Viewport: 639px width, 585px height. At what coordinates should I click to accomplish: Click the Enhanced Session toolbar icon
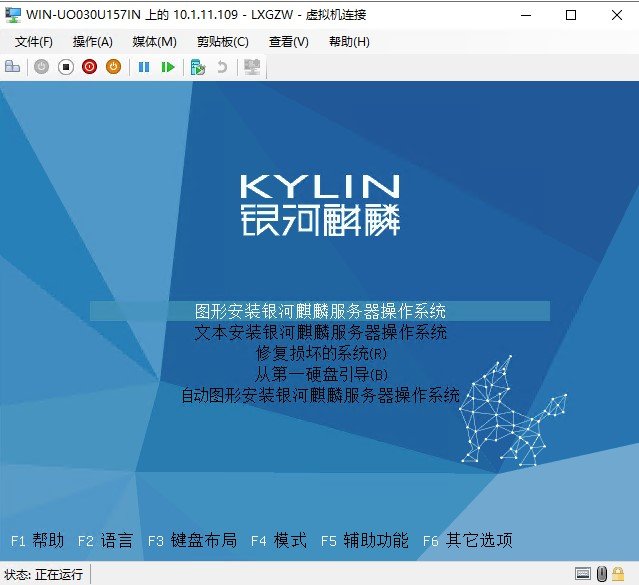252,67
